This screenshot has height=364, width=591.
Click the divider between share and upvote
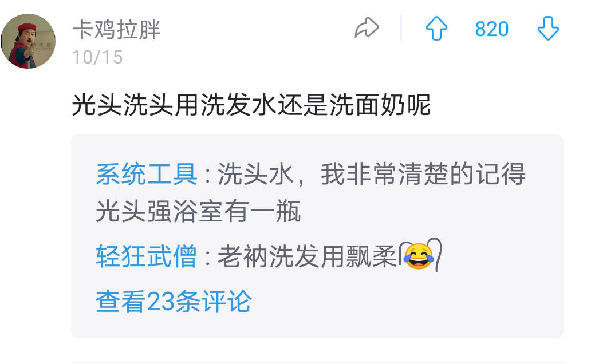click(x=401, y=28)
